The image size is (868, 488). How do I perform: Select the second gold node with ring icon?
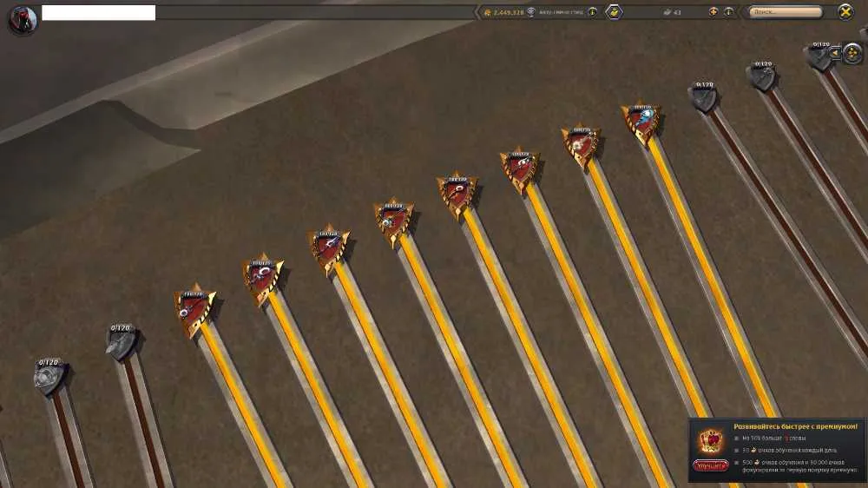coord(262,280)
